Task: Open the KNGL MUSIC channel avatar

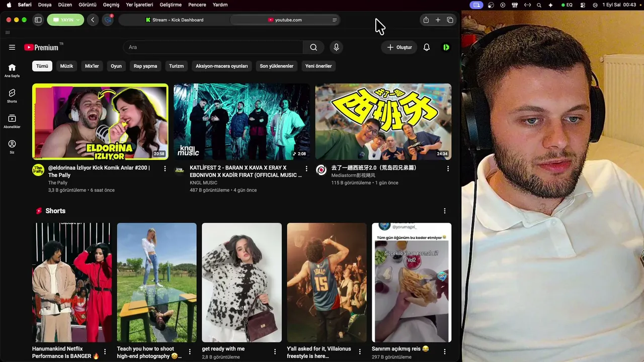Action: tap(180, 170)
